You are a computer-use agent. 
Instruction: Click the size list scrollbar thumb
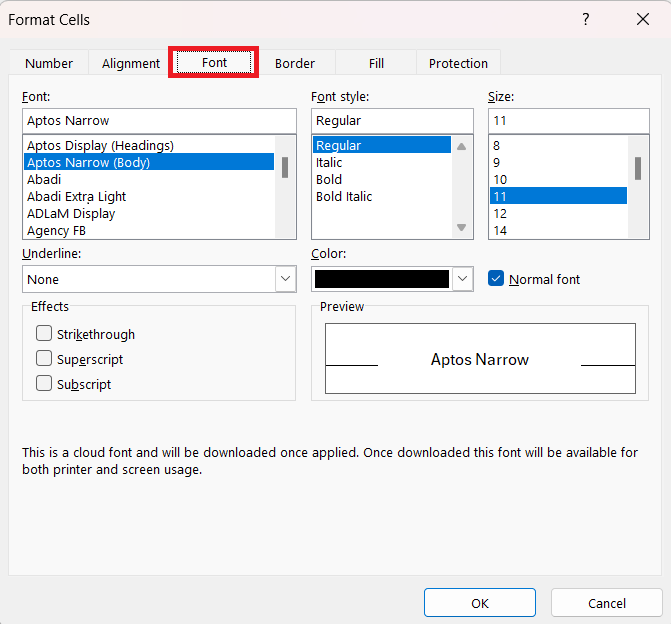(x=638, y=169)
